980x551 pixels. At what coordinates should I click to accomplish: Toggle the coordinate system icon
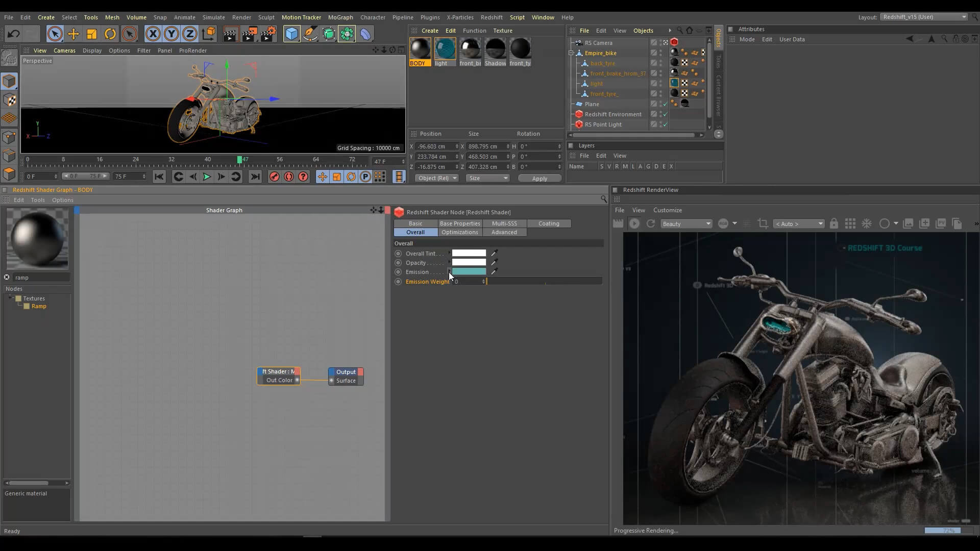(x=208, y=34)
